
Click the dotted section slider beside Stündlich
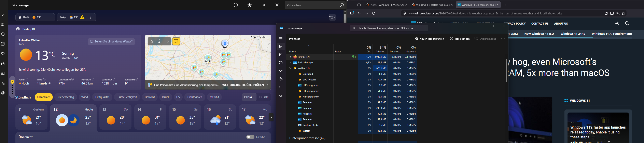12,87
